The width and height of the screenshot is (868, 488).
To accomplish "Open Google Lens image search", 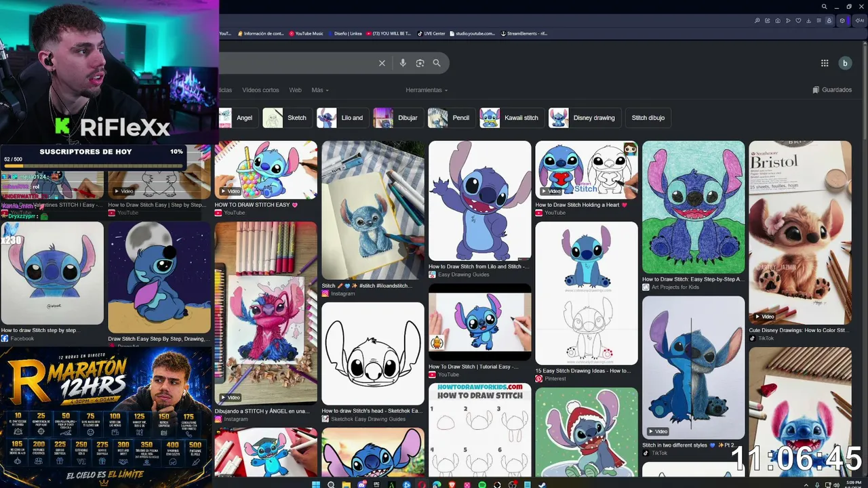I will pyautogui.click(x=420, y=63).
